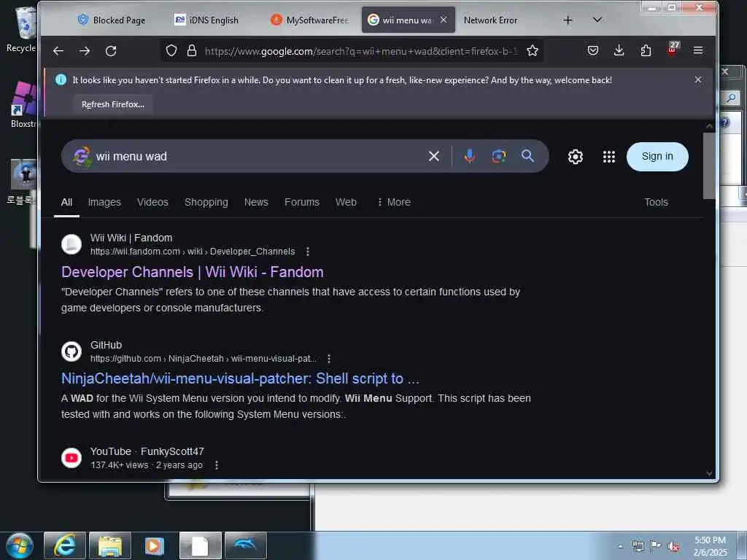Viewport: 747px width, 560px height.
Task: Open options for the Wii Wiki Fandom result
Action: 308,252
